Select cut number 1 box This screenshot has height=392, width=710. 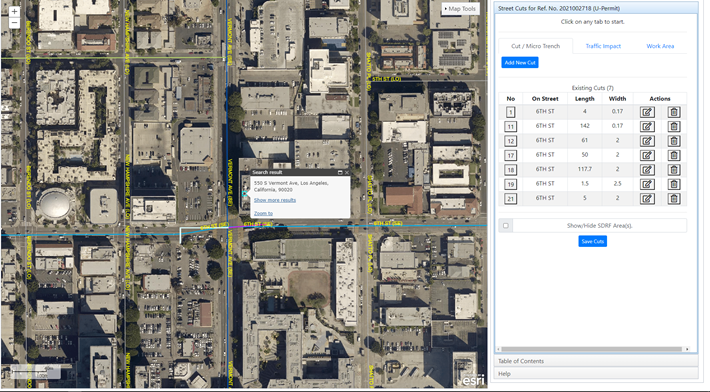tap(510, 112)
